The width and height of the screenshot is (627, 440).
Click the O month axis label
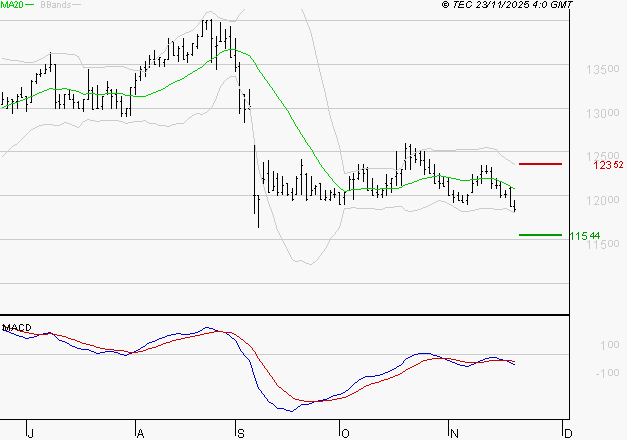tap(345, 433)
